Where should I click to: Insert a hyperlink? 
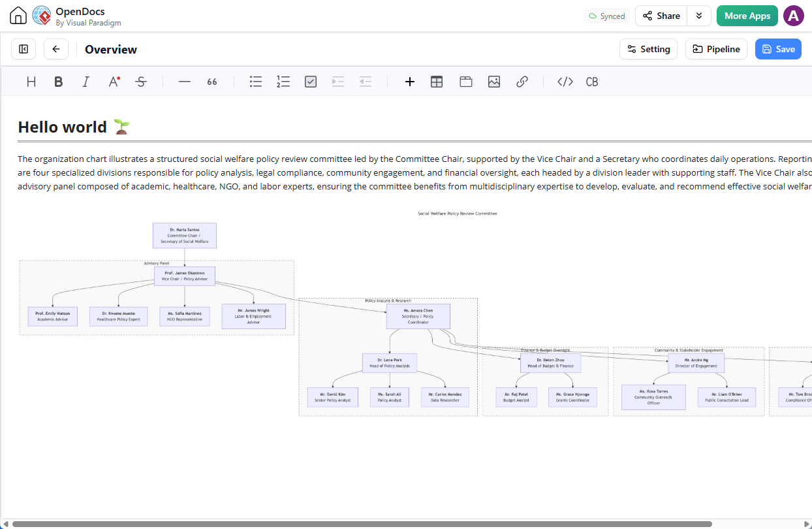[x=522, y=82]
